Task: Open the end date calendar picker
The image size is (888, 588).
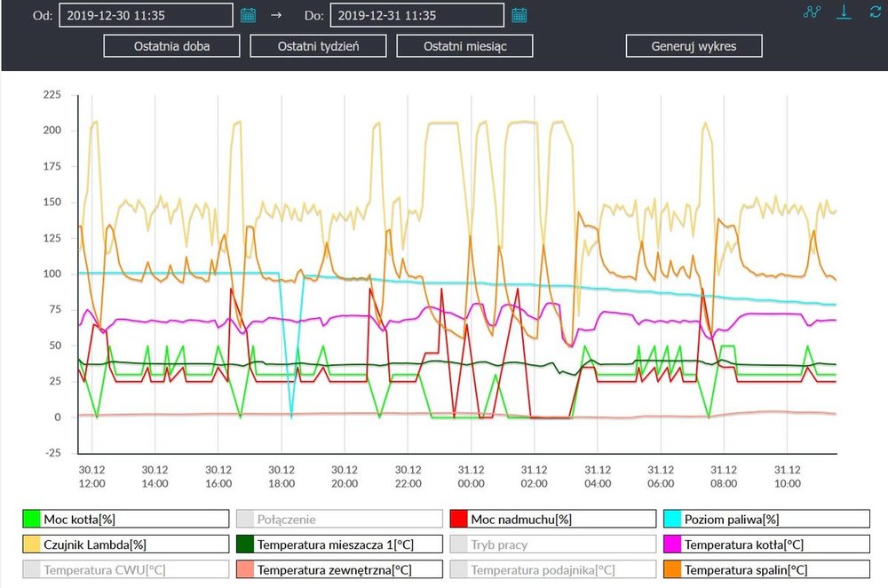Action: click(519, 15)
